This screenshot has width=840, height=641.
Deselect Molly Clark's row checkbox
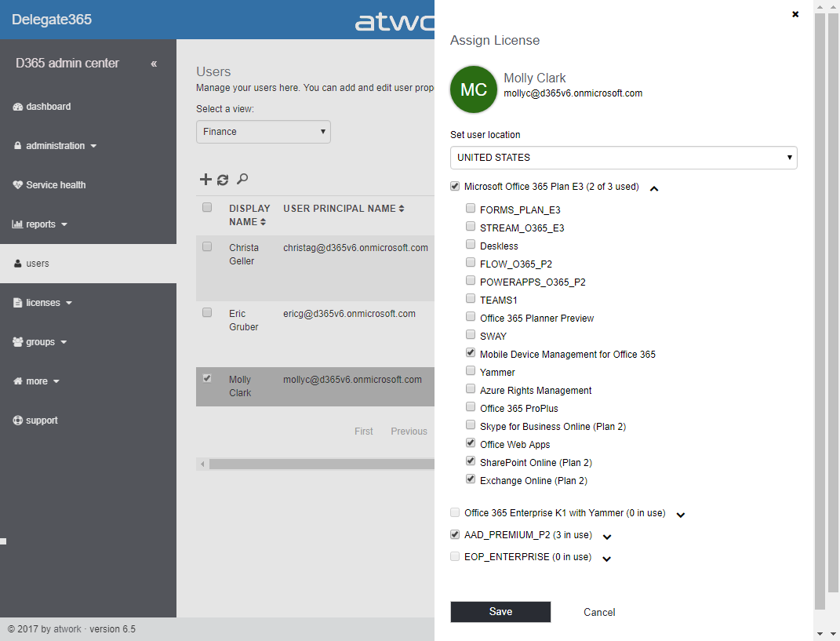pos(207,378)
